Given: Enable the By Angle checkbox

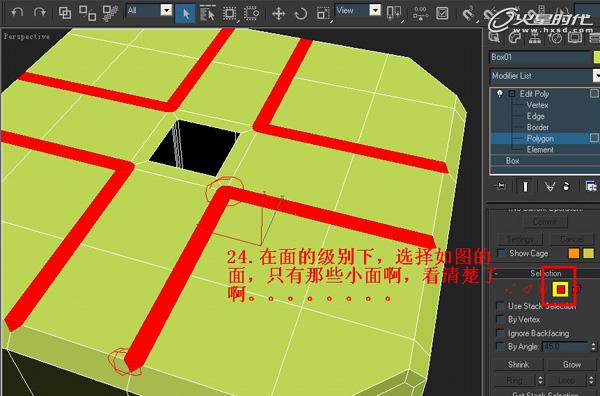Looking at the screenshot, I should (500, 346).
